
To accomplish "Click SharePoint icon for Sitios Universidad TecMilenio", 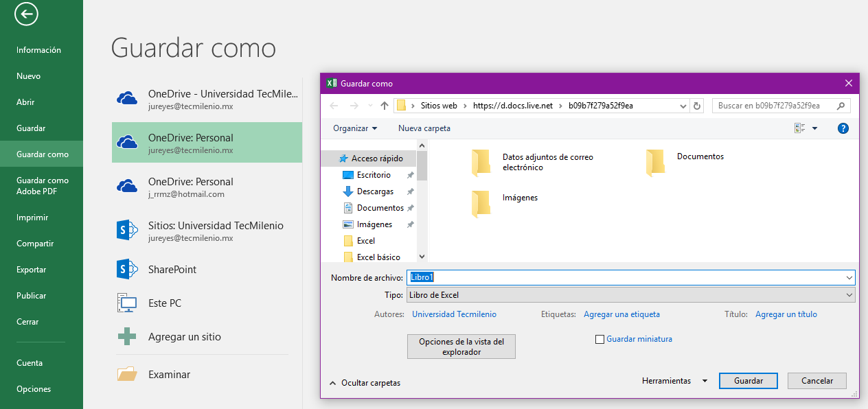I will pos(127,231).
